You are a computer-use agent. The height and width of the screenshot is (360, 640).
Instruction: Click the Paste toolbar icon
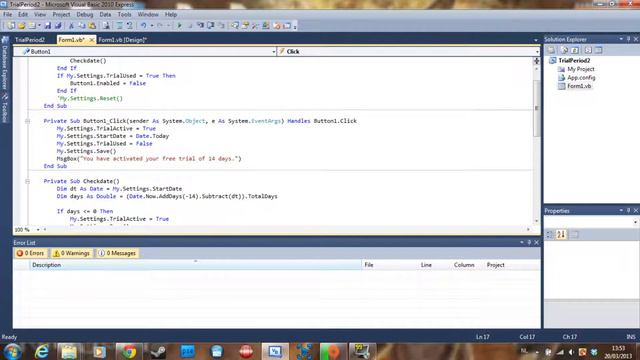92,26
